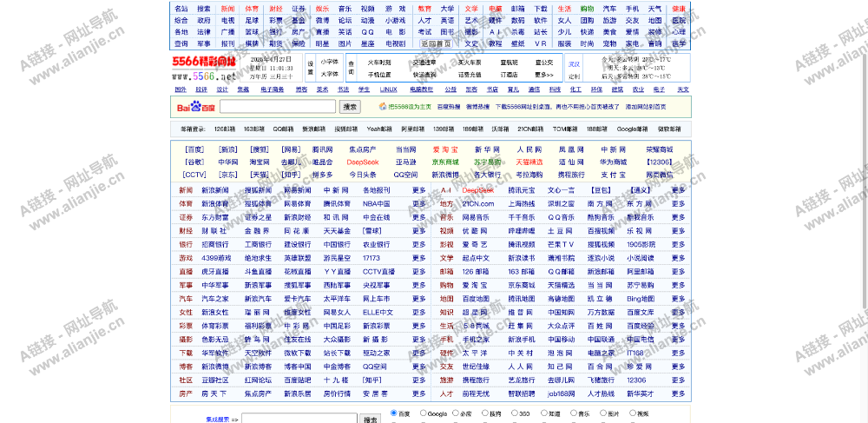Open the 拼多多 featured link

point(322,175)
